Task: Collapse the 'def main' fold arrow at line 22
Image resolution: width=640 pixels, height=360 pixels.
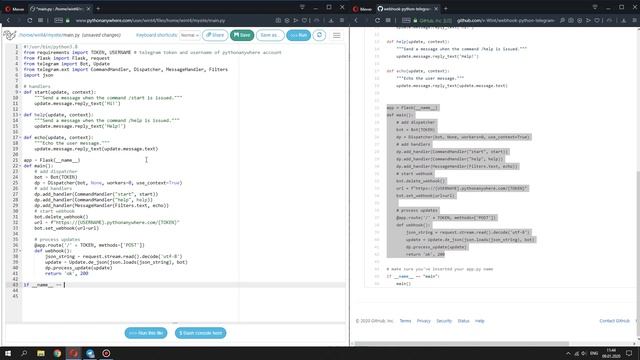Action: [x=20, y=166]
